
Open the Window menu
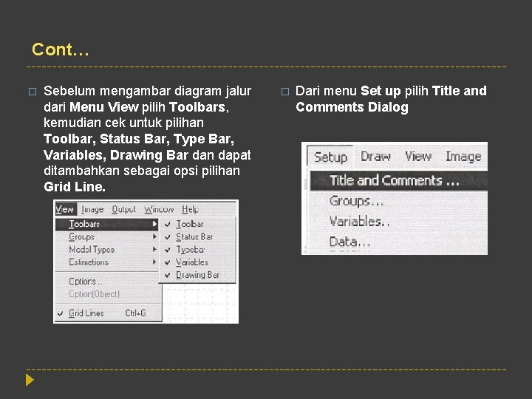[159, 209]
